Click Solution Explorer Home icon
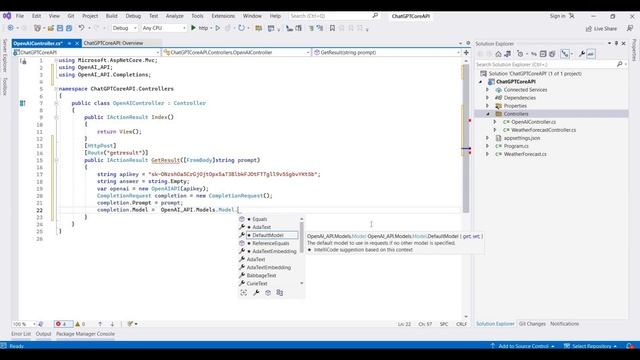This screenshot has height=360, width=640. click(x=498, y=54)
